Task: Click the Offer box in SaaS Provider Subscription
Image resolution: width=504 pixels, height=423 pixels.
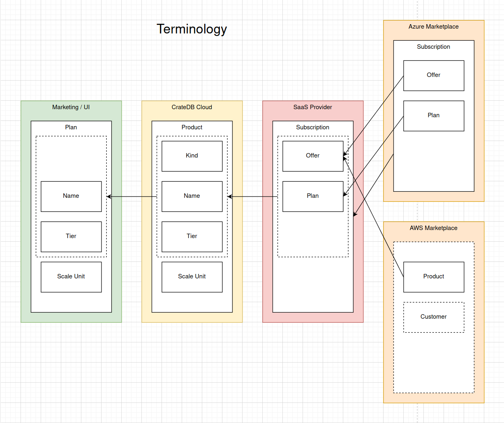Action: [313, 156]
